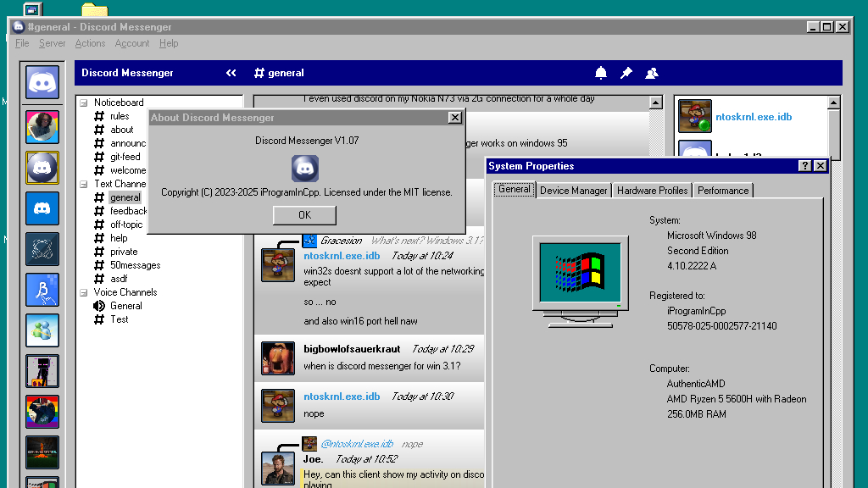868x488 pixels.
Task: Open the private channel
Action: [x=124, y=252]
